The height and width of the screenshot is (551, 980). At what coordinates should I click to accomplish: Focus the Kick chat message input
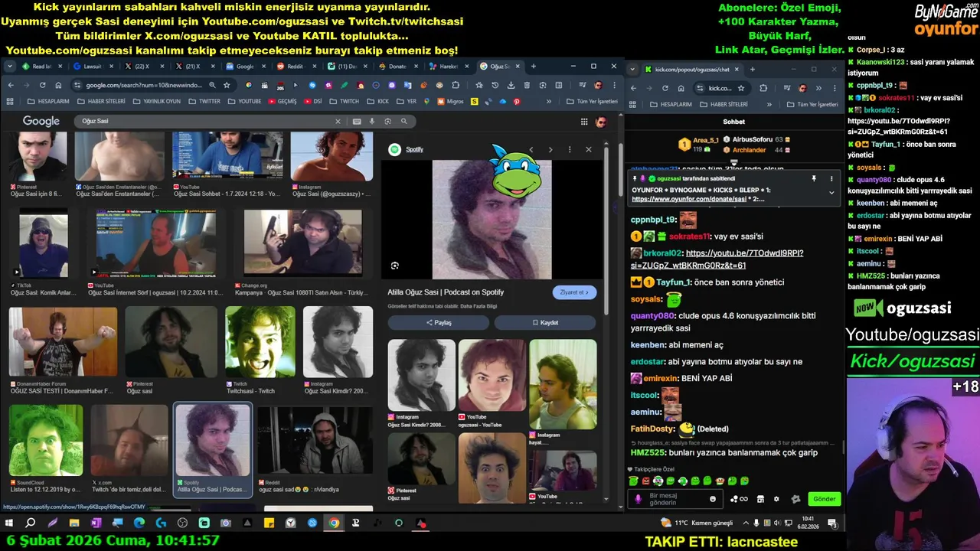676,499
